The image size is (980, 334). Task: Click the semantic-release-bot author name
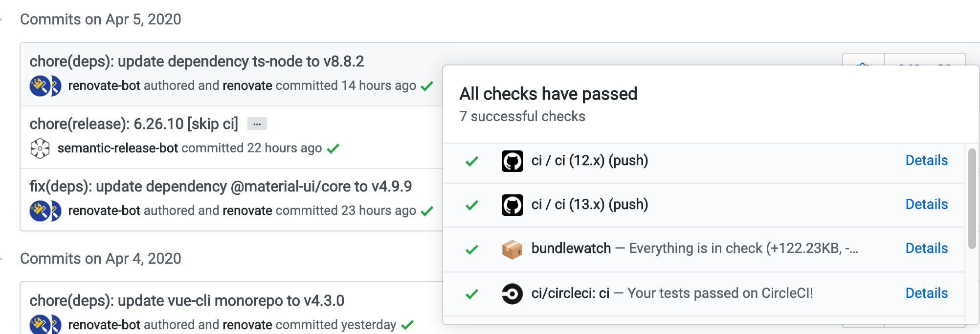(117, 148)
